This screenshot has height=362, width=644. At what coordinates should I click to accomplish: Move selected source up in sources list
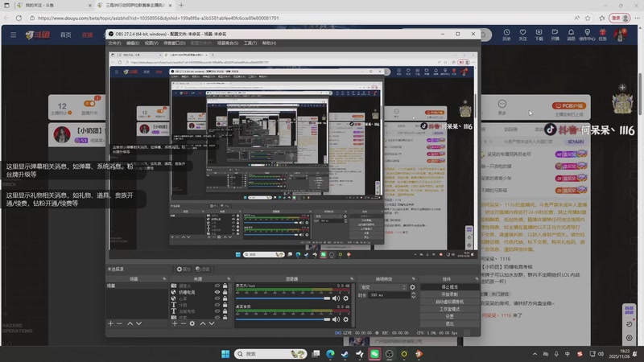203,323
